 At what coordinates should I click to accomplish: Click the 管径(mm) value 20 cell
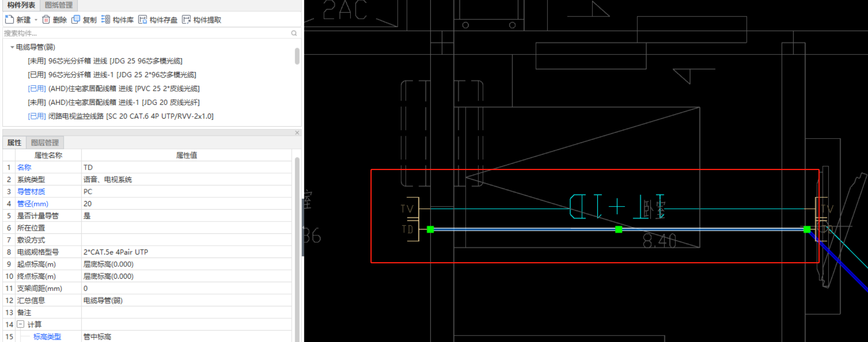click(x=187, y=204)
